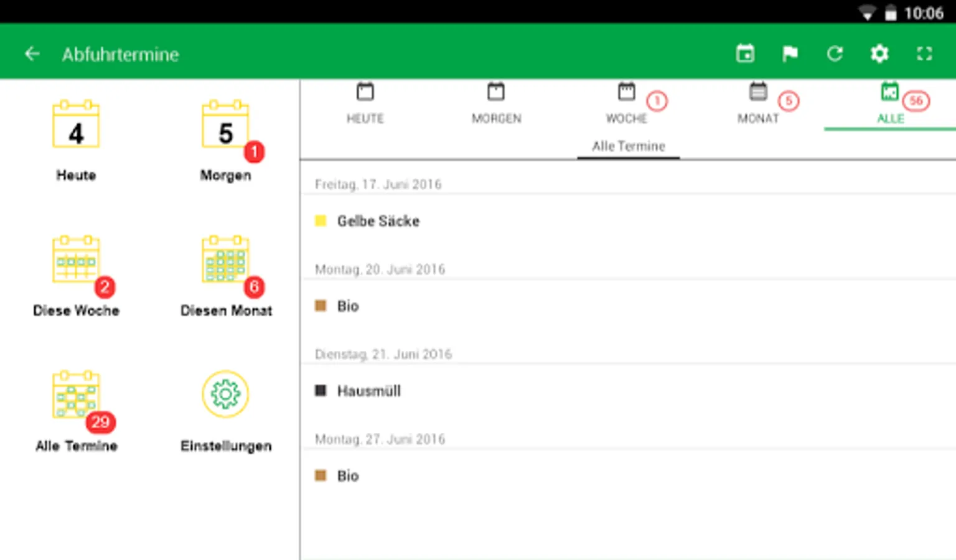The image size is (956, 560).
Task: Switch to the HEUTE tab
Action: click(365, 104)
